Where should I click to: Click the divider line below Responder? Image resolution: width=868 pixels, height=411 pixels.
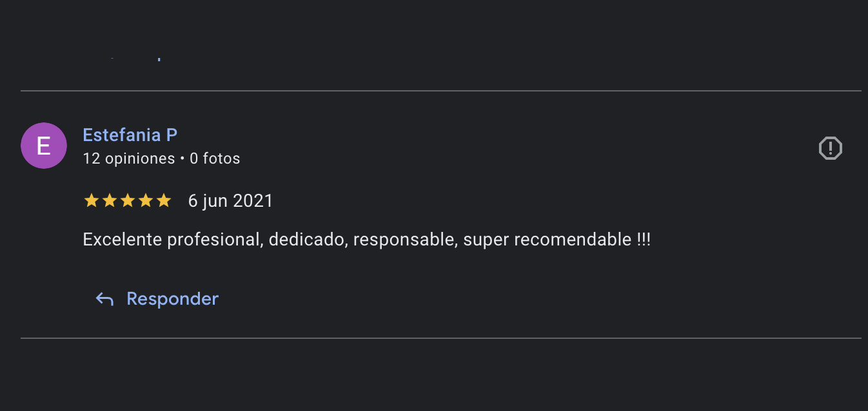point(441,338)
